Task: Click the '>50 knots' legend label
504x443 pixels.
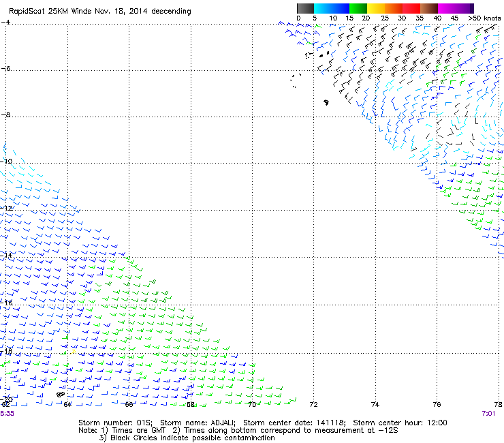Action: (x=484, y=18)
